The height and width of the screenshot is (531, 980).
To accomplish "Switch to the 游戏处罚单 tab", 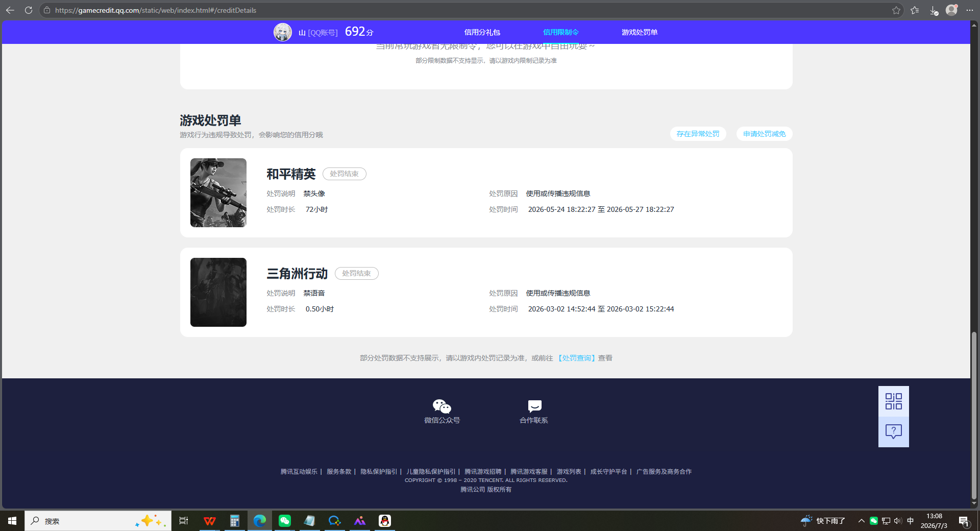I will (639, 32).
